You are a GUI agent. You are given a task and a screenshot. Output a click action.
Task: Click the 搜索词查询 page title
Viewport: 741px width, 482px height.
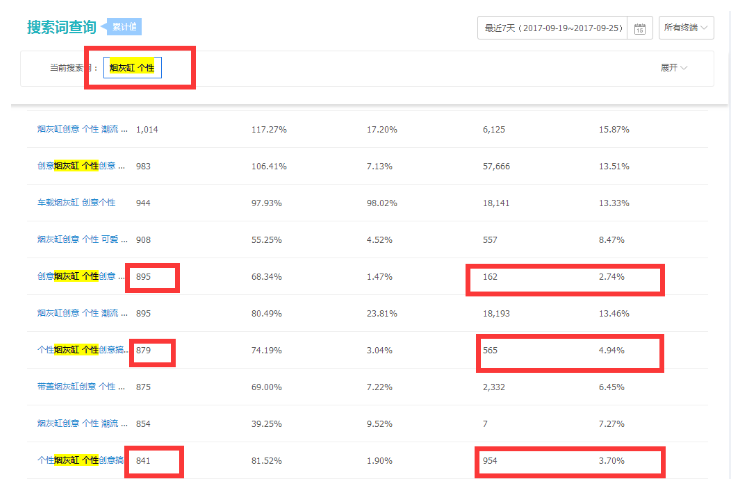point(62,27)
